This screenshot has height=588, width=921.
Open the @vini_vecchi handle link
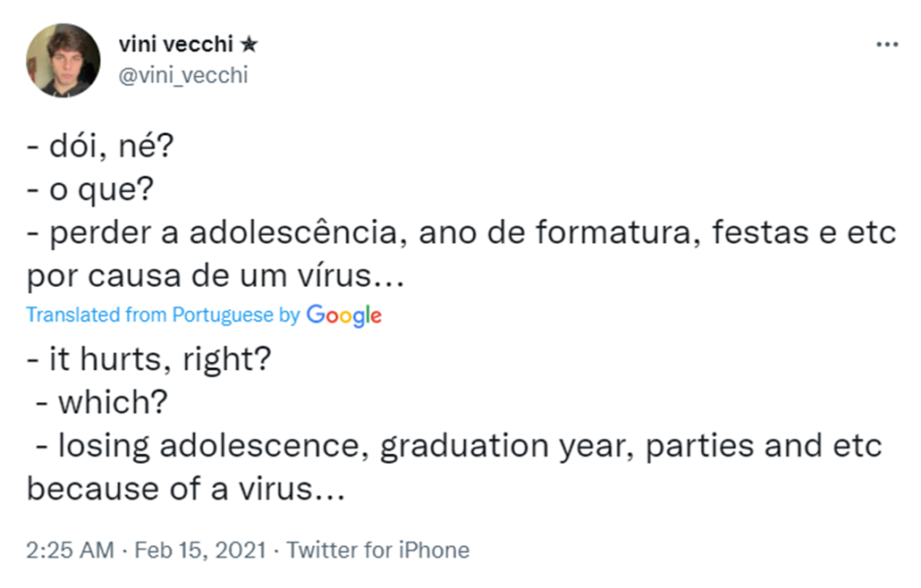coord(182,75)
